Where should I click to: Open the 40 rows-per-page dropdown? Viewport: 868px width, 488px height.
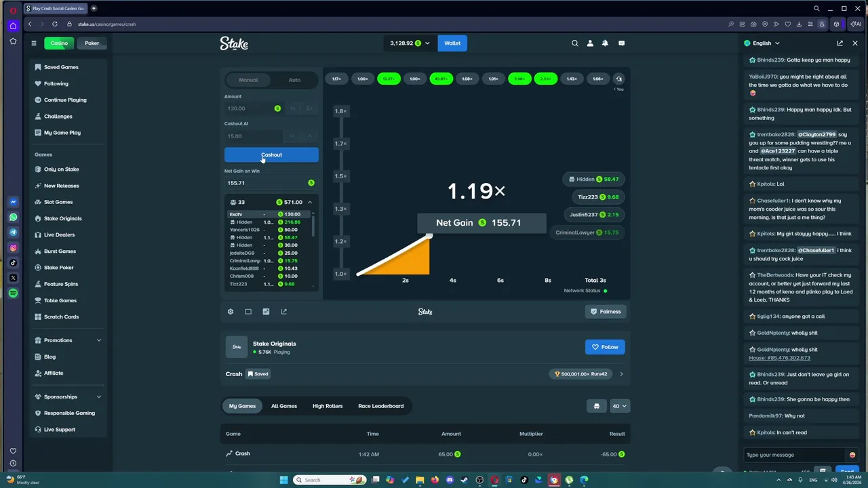click(x=620, y=406)
